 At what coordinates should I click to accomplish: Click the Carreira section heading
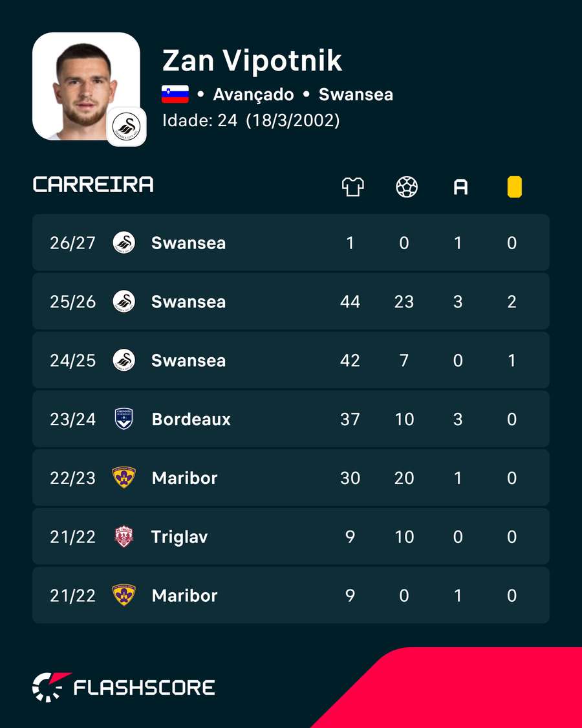(x=93, y=184)
